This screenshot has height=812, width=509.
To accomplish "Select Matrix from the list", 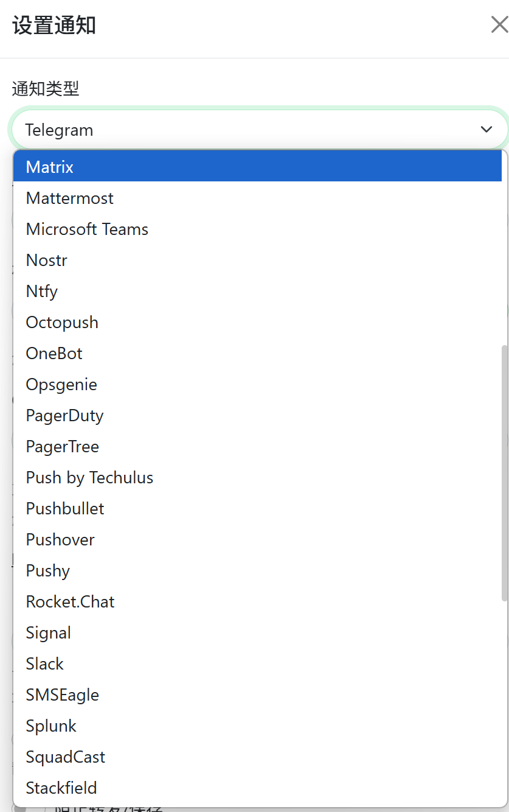I will pos(50,167).
